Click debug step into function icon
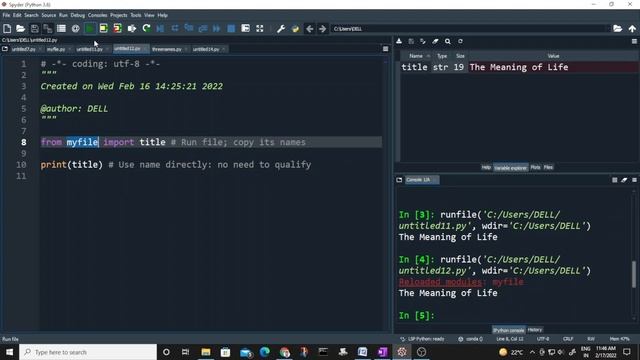The width and height of the screenshot is (640, 360). [189, 29]
